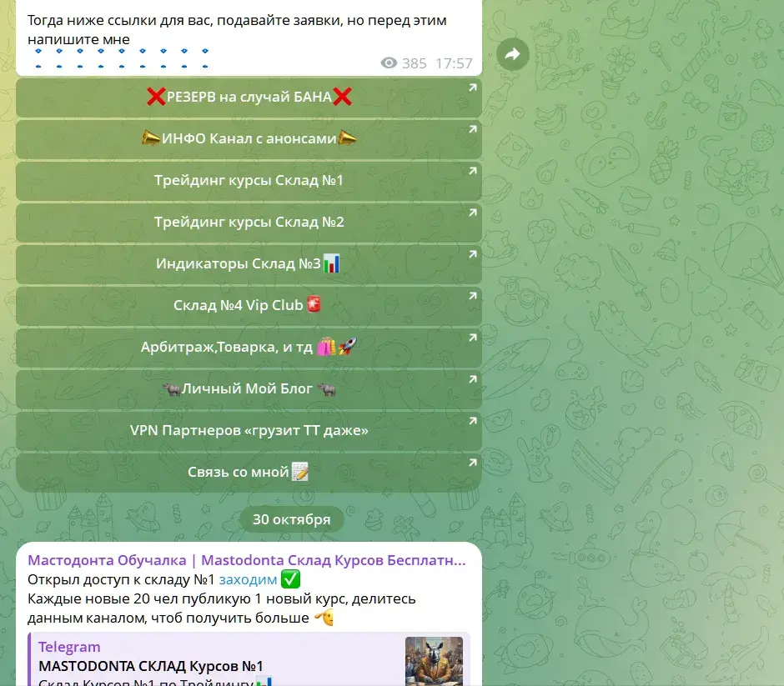Open Склад №4 Vip Club button

tap(249, 305)
